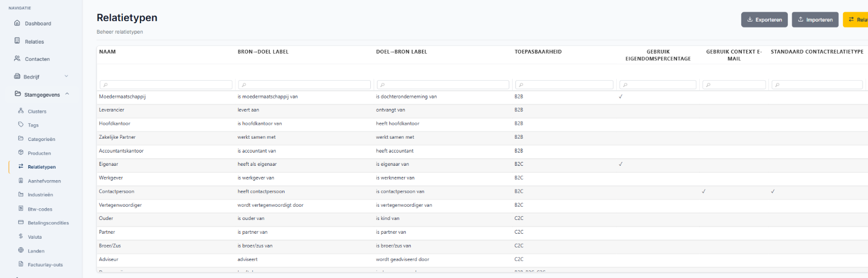Select the Accountantskantoor row name
Viewport: 868px width, 278px height.
coord(121,150)
